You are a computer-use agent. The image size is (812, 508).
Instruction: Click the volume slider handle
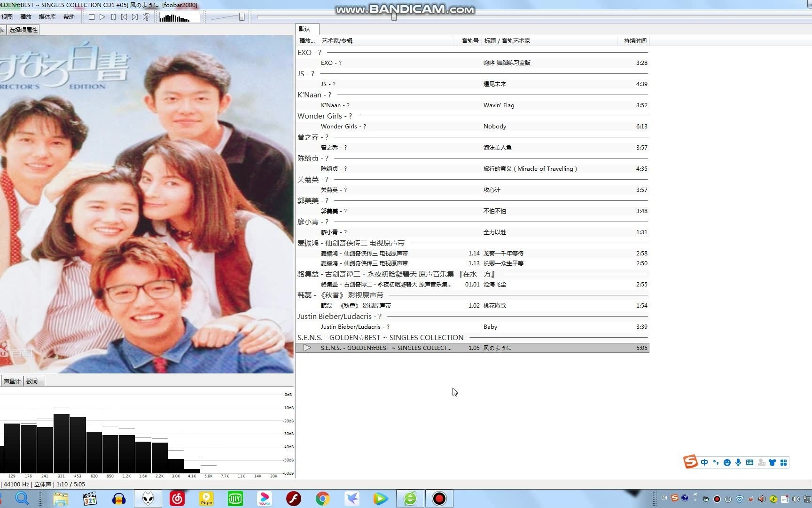tap(242, 17)
